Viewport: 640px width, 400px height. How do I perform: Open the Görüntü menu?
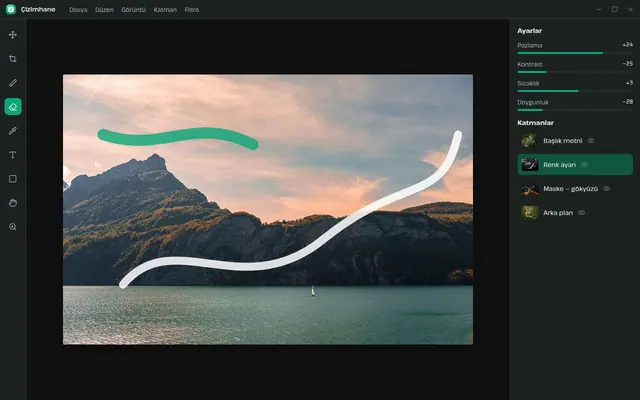133,10
